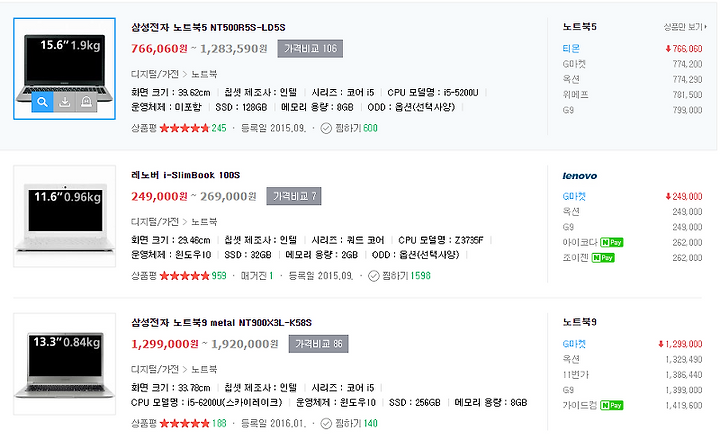Viewport: 720px width, 440px height.
Task: Open the 11.6" 0.96kg laptop thumbnail
Action: pos(64,216)
